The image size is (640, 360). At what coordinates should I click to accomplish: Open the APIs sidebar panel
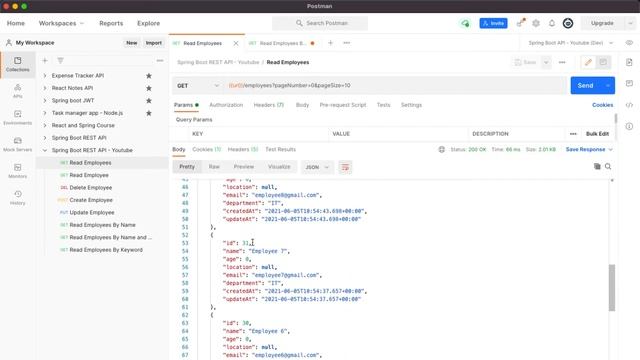pyautogui.click(x=18, y=91)
